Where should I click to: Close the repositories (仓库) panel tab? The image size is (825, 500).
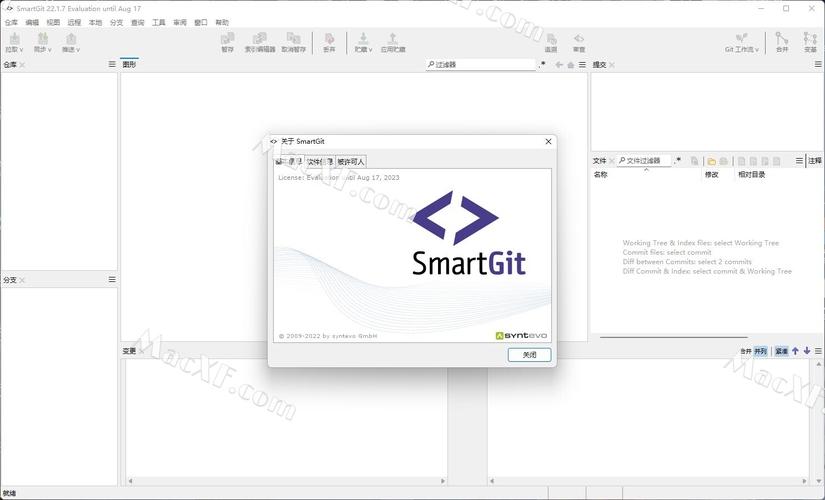[22, 65]
